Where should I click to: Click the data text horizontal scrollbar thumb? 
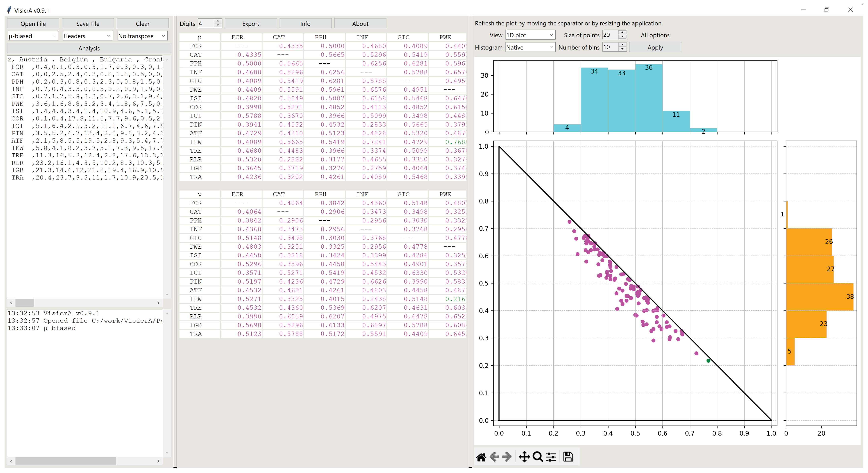(x=24, y=303)
